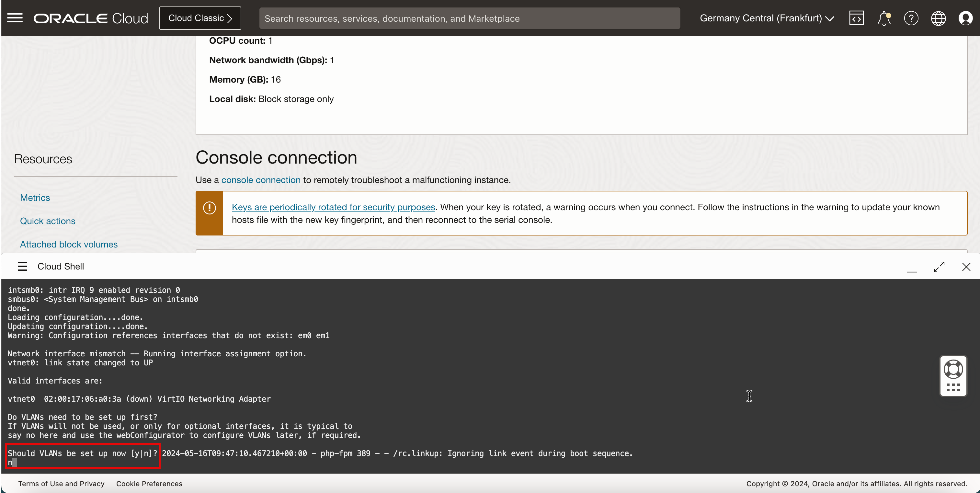The width and height of the screenshot is (980, 493).
Task: Click the user profile account icon
Action: tap(966, 18)
